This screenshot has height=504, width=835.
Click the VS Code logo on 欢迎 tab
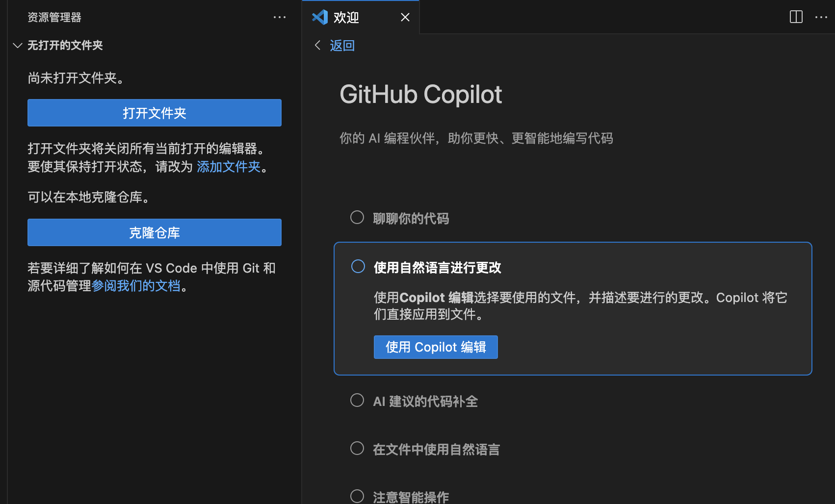(x=320, y=17)
